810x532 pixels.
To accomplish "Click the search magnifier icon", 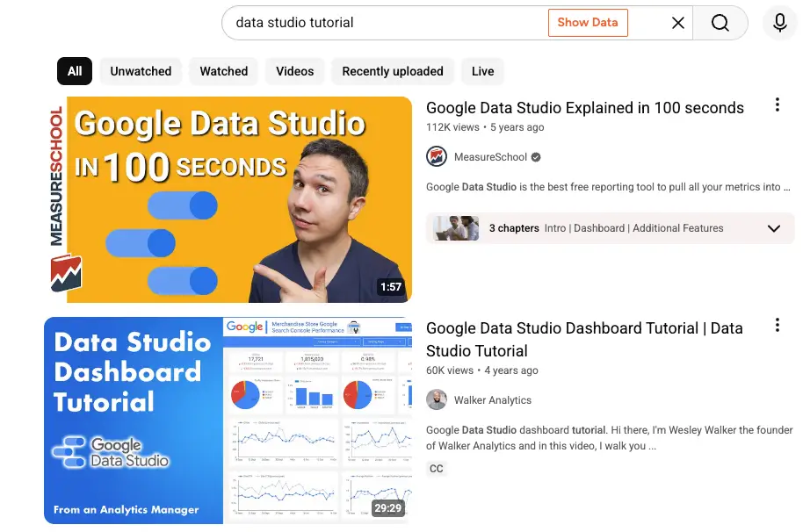I will (720, 23).
